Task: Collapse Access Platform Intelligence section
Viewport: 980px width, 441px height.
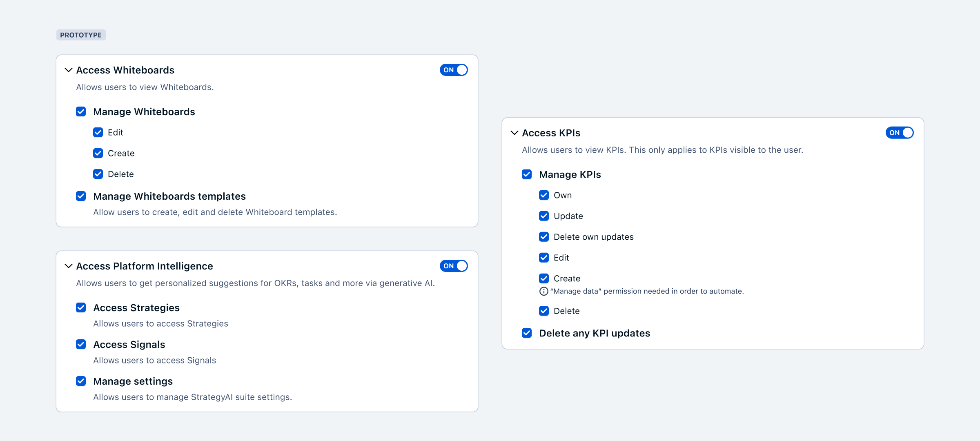Action: coord(69,266)
